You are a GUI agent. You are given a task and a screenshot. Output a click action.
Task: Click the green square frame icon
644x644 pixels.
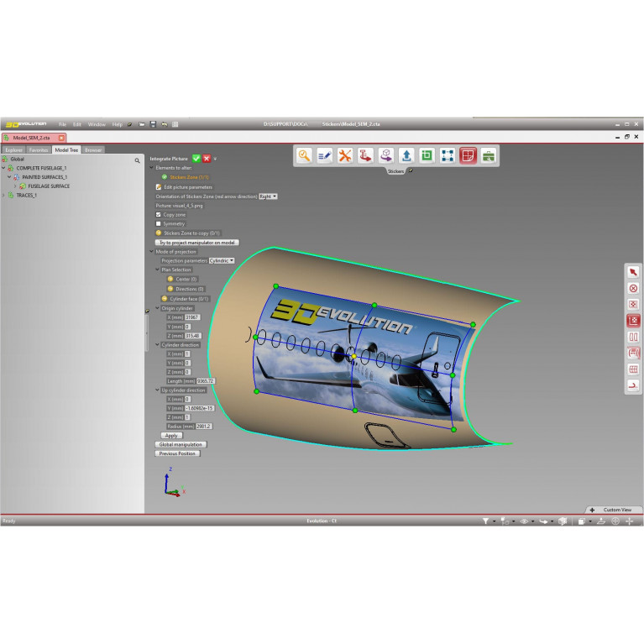(x=427, y=155)
